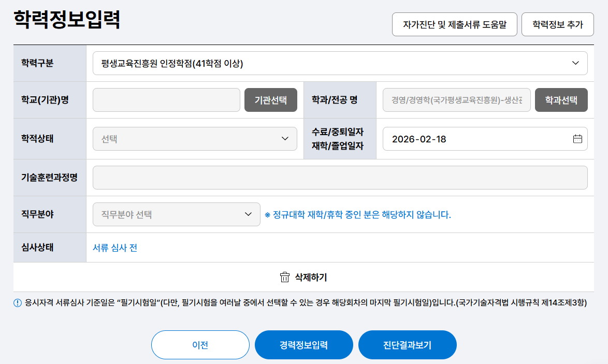
Task: Click the 학력정보 추가 button
Action: pos(558,24)
